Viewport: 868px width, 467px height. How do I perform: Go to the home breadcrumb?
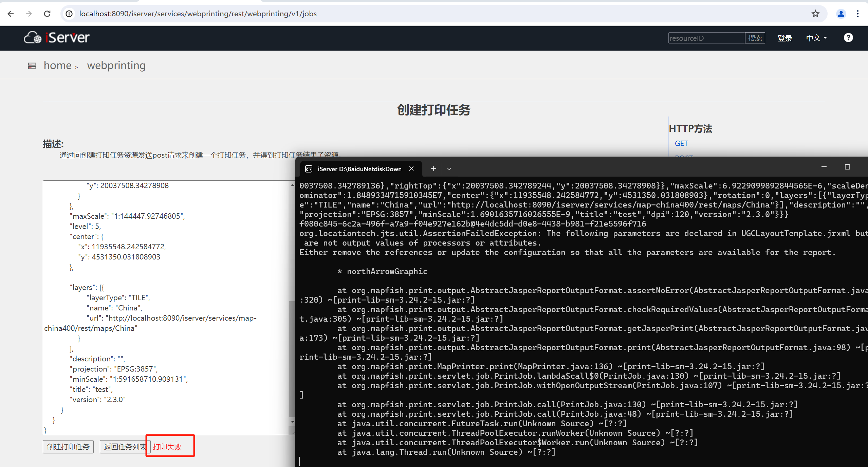pos(57,65)
